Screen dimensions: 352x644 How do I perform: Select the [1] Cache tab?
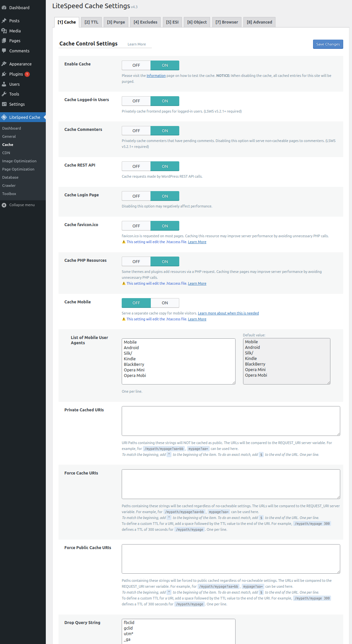(x=67, y=22)
